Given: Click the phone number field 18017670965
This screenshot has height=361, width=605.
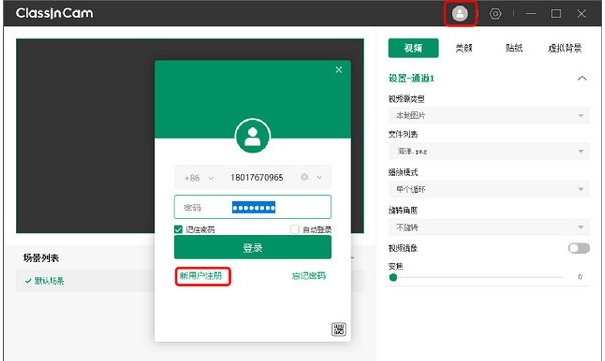Looking at the screenshot, I should [x=257, y=177].
